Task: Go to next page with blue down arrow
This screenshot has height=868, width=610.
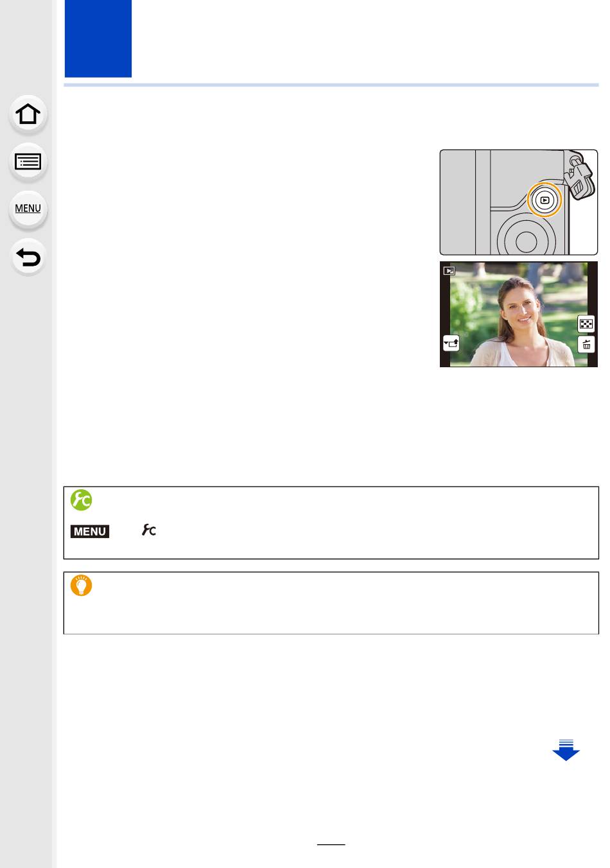Action: point(566,750)
